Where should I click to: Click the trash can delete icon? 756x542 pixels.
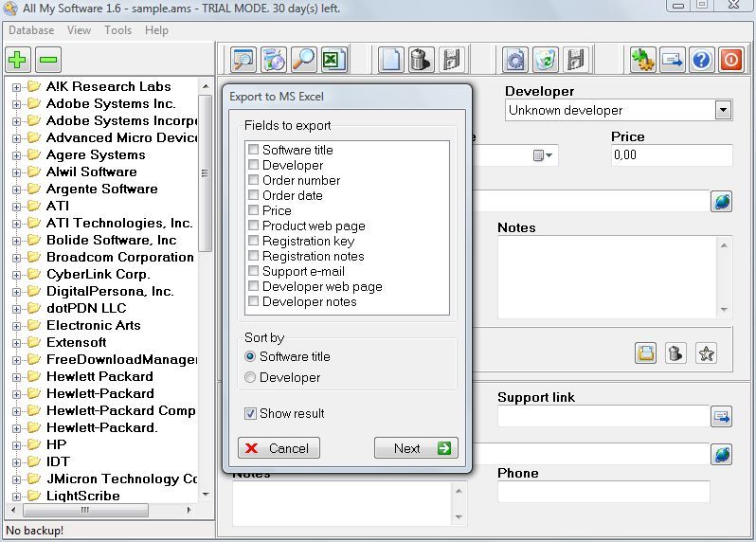421,60
